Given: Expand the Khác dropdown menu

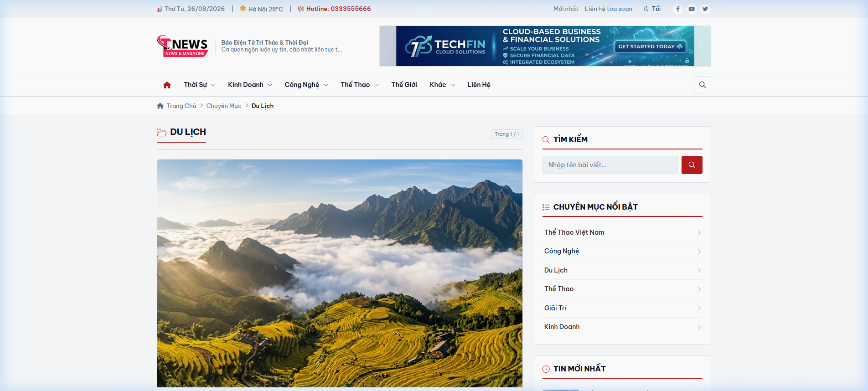Looking at the screenshot, I should (x=442, y=85).
